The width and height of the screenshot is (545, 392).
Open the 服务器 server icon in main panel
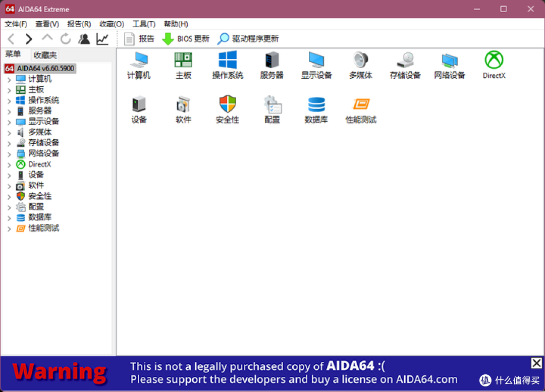[x=272, y=65]
